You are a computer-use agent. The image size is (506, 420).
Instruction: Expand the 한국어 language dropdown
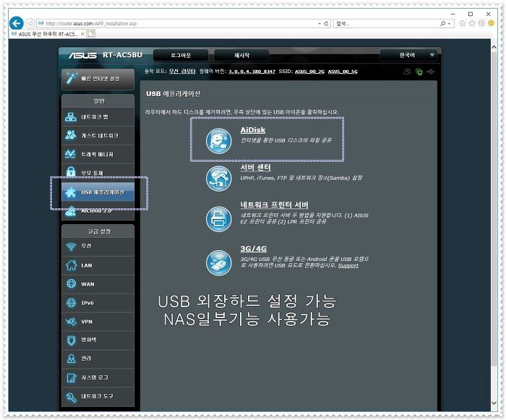click(408, 55)
